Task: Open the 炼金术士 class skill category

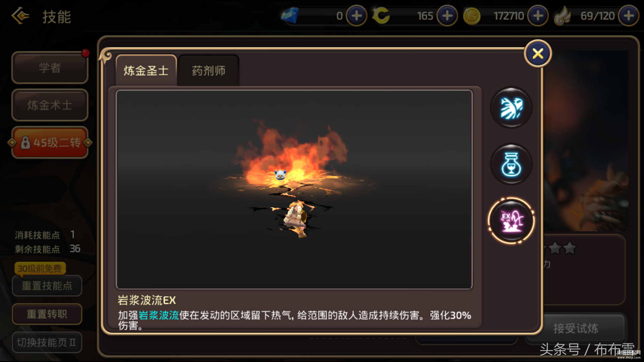Action: 50,105
